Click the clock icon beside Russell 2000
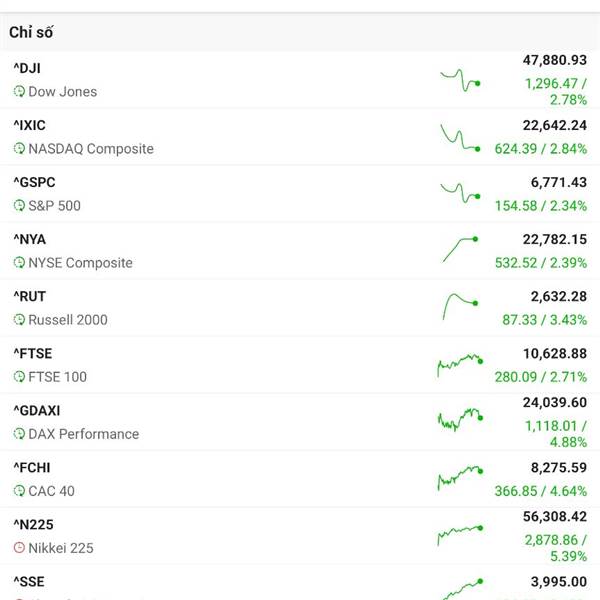The height and width of the screenshot is (600, 600). (x=19, y=320)
